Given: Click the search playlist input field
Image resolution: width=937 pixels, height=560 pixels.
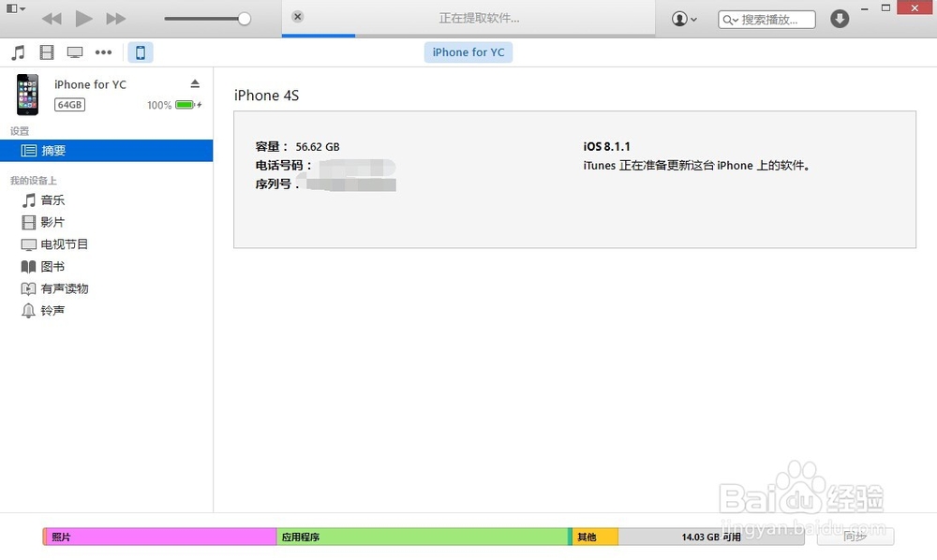Looking at the screenshot, I should click(766, 19).
